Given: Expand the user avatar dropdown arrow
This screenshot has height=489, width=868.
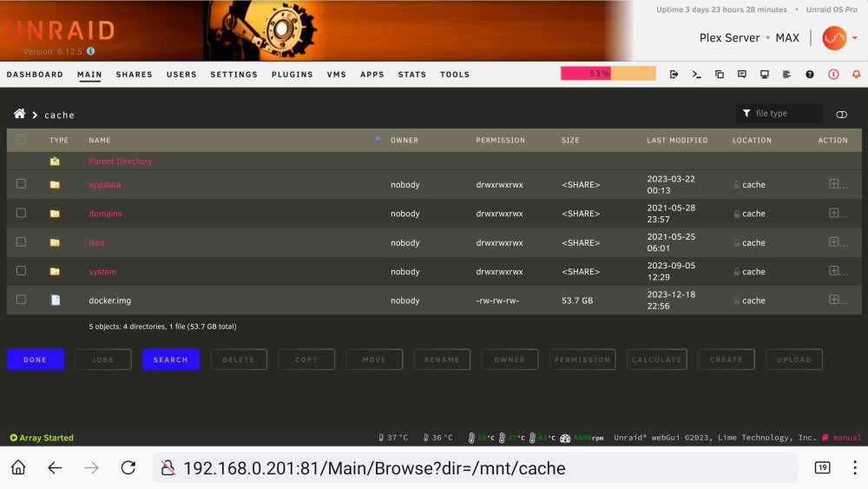Looking at the screenshot, I should point(855,38).
